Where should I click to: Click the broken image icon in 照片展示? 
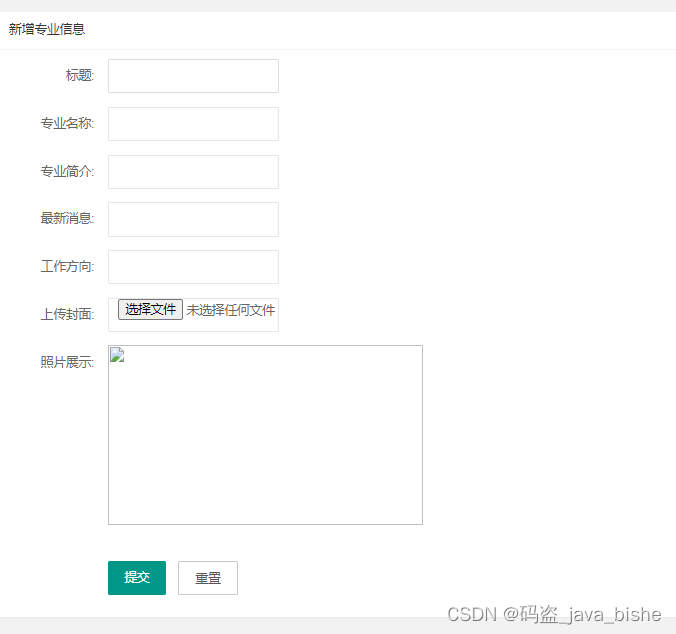point(117,355)
